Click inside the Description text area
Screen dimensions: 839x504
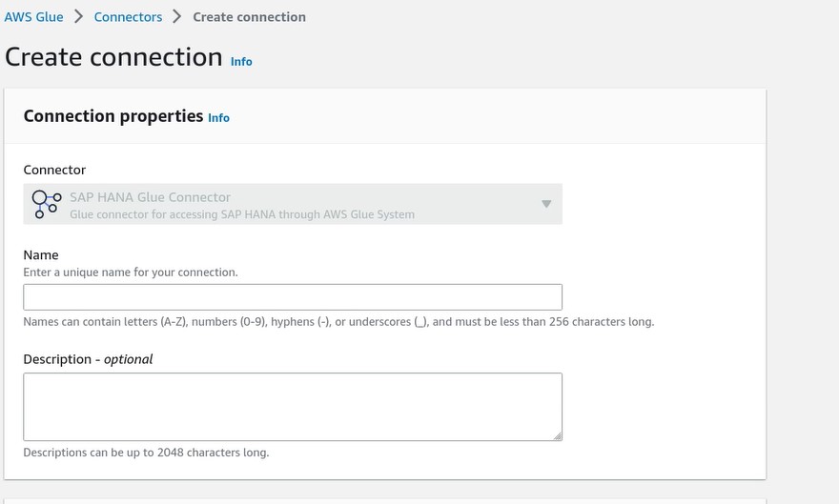(x=293, y=407)
